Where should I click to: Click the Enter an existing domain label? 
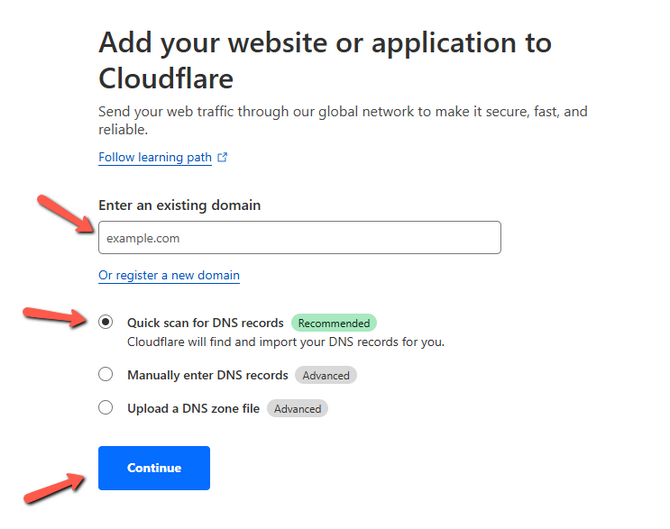(179, 205)
